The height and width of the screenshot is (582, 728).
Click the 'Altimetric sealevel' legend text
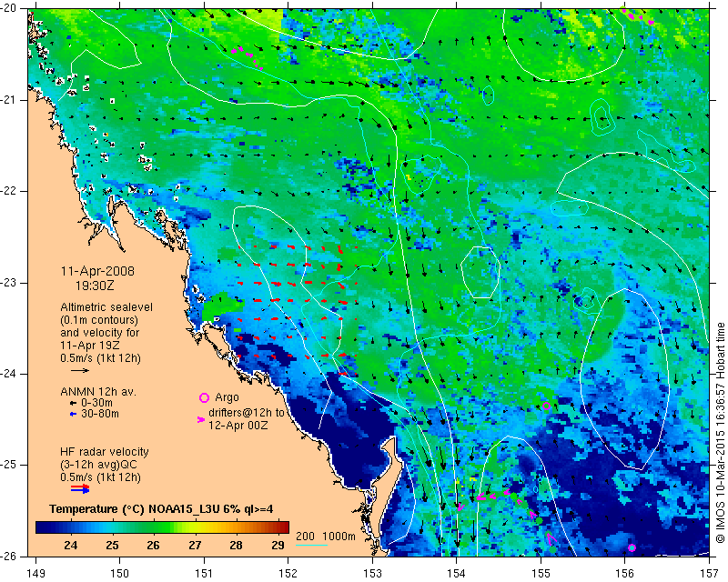click(x=106, y=307)
